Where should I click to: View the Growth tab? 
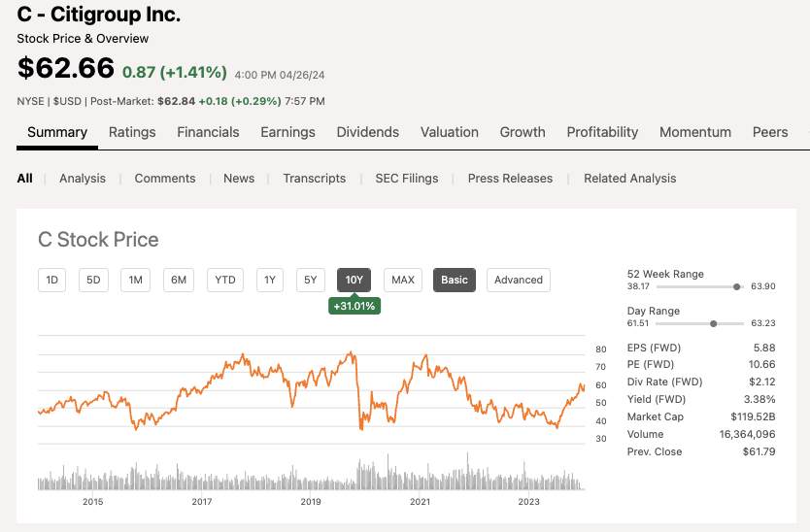(x=523, y=132)
